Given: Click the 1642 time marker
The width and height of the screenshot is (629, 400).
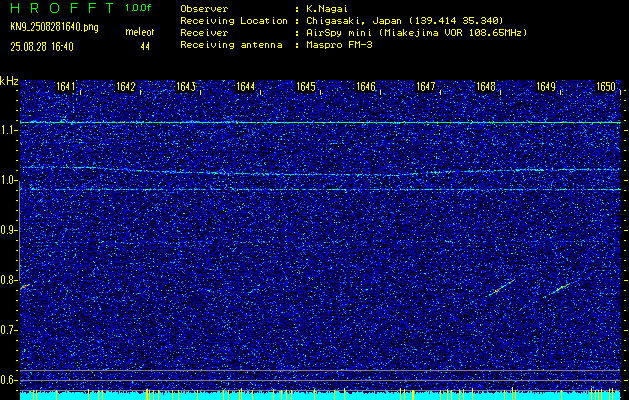Looking at the screenshot, I should coord(126,87).
